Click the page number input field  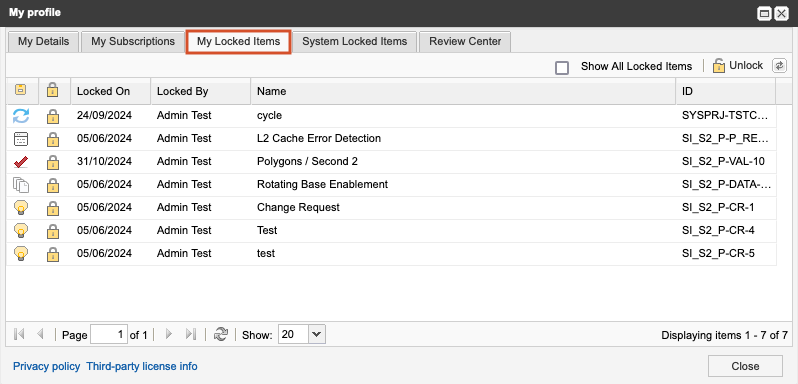pyautogui.click(x=109, y=334)
